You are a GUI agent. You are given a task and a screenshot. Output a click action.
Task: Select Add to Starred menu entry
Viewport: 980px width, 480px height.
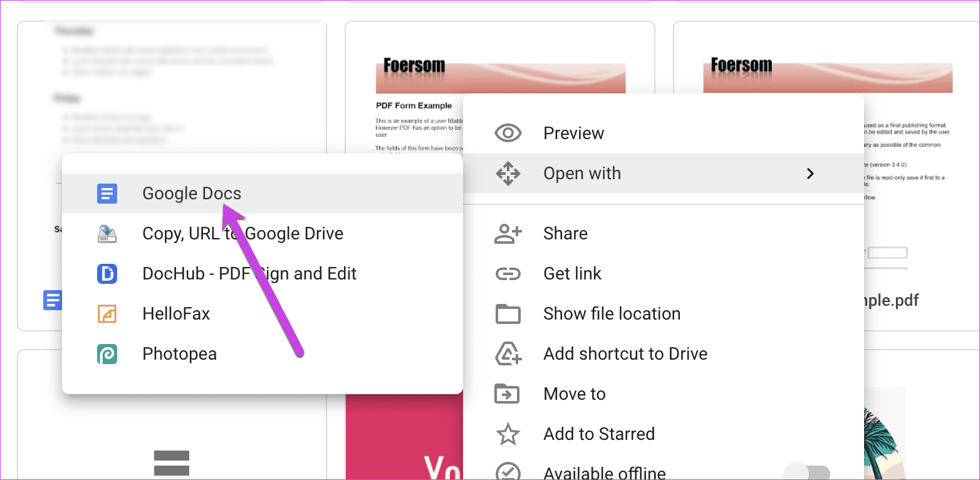[598, 434]
